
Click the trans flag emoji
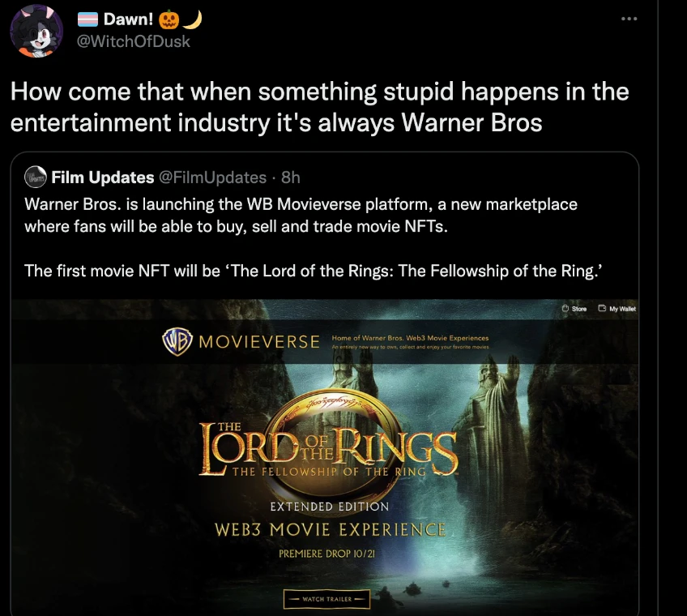87,19
